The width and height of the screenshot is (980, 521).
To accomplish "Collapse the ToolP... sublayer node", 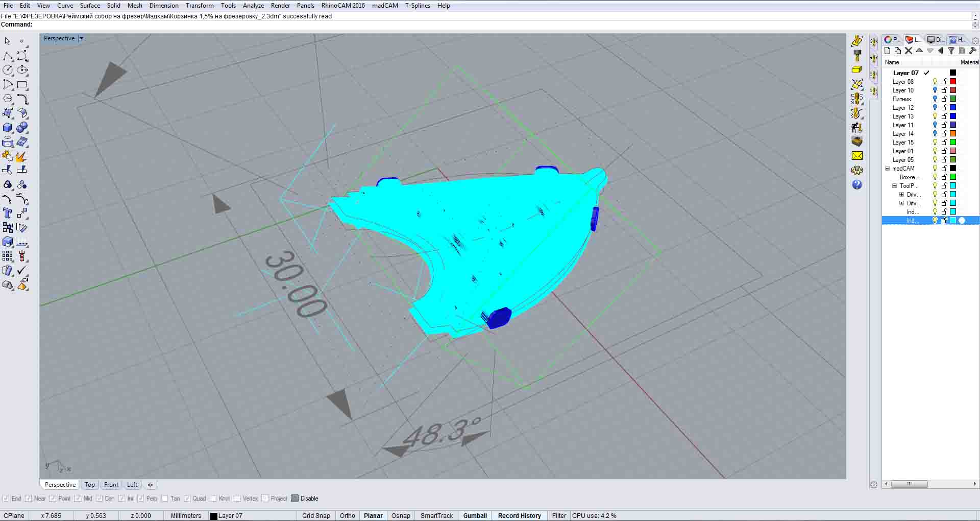I will [x=894, y=186].
